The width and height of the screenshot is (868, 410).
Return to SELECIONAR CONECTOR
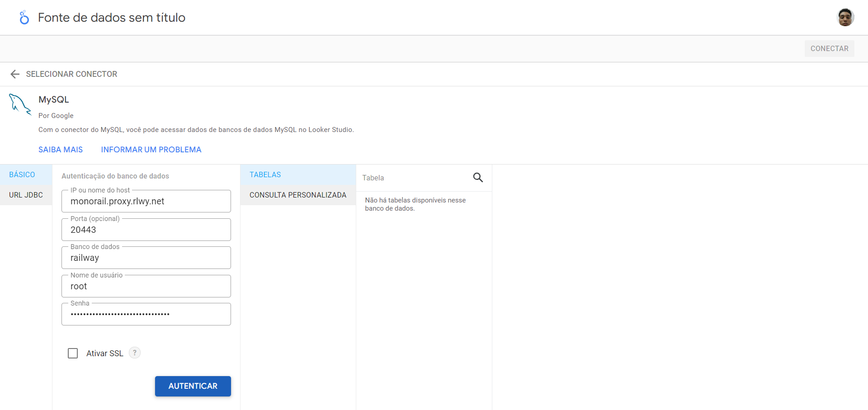(x=71, y=74)
